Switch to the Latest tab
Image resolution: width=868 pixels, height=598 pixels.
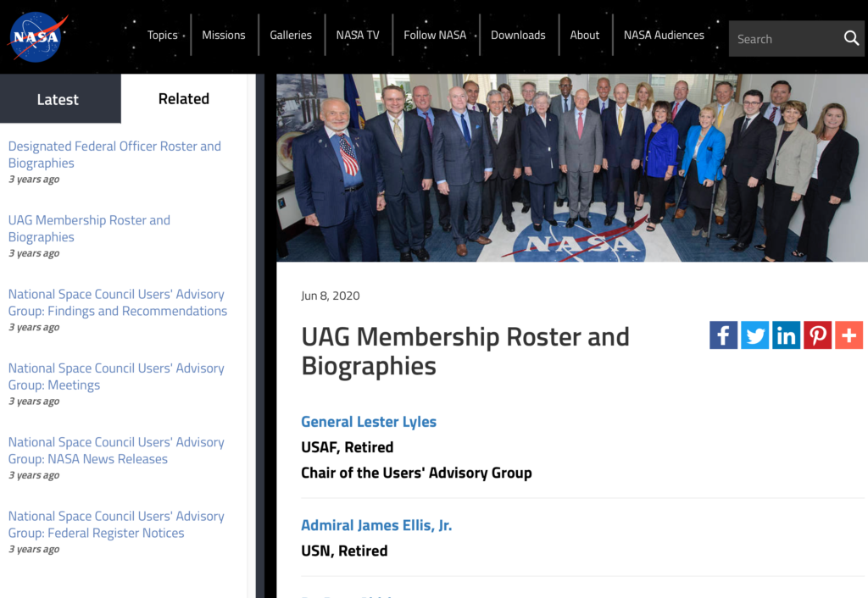click(58, 99)
